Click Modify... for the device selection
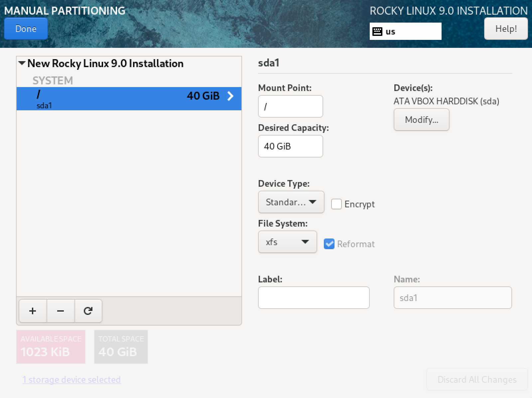Viewport: 532px width, 398px height. click(421, 120)
